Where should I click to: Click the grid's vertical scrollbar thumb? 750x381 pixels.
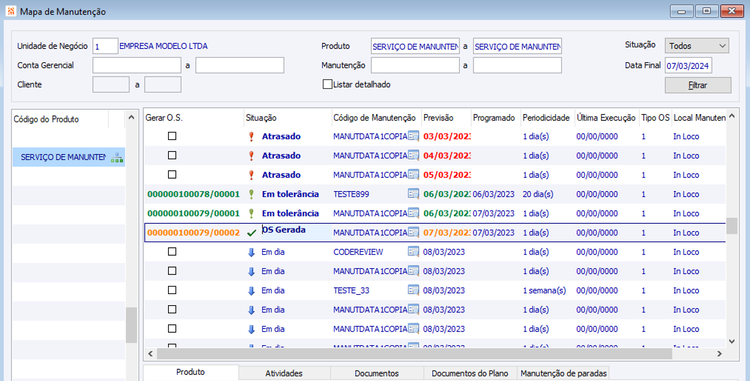click(731, 226)
